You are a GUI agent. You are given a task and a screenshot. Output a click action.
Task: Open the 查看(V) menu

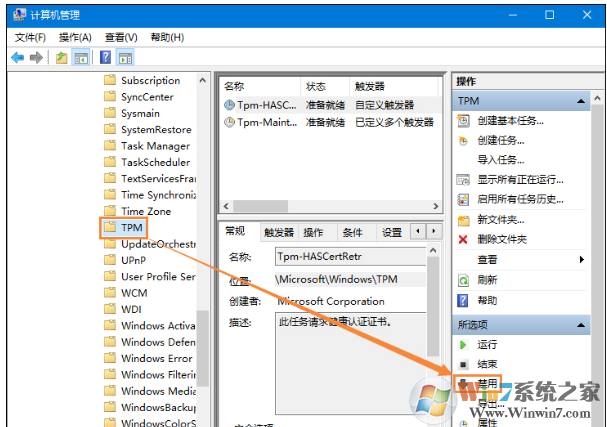point(121,37)
